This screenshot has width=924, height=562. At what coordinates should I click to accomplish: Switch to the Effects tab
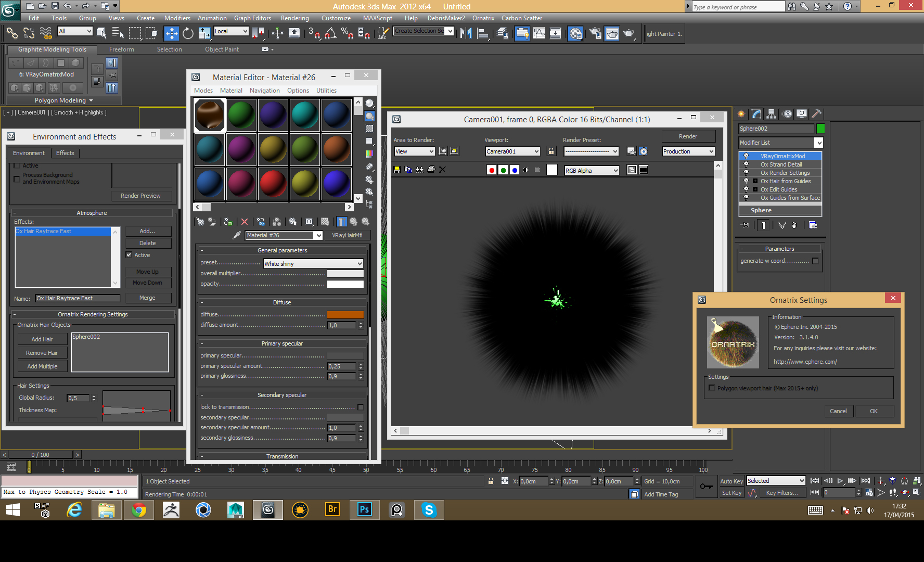pyautogui.click(x=65, y=153)
